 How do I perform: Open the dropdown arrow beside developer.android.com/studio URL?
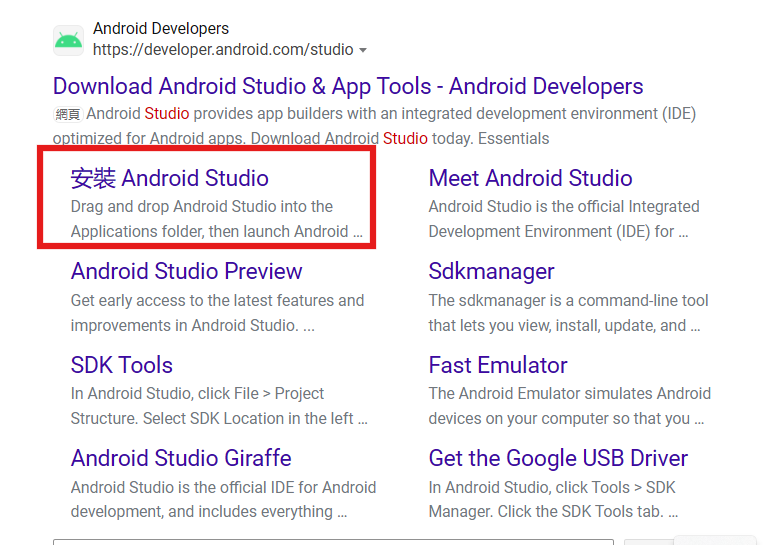tap(363, 50)
